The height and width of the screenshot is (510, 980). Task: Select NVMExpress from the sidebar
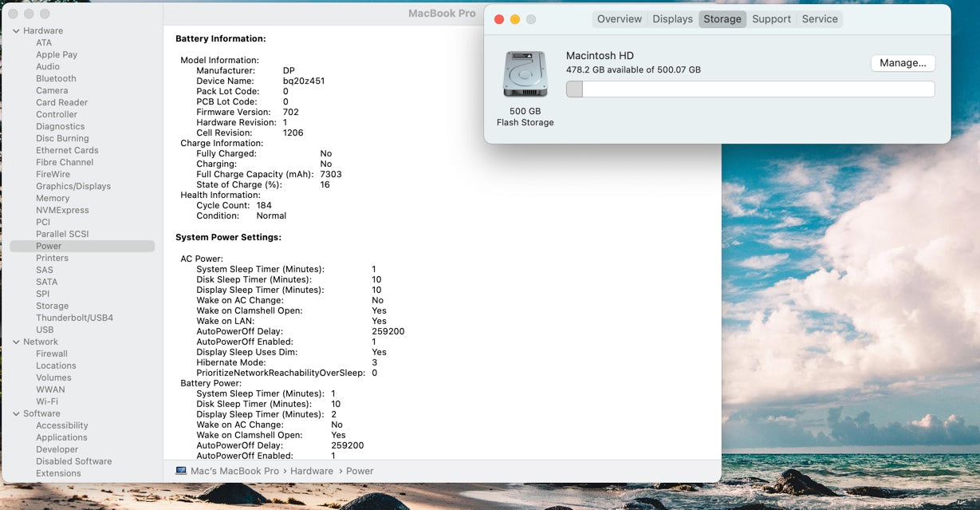(62, 210)
